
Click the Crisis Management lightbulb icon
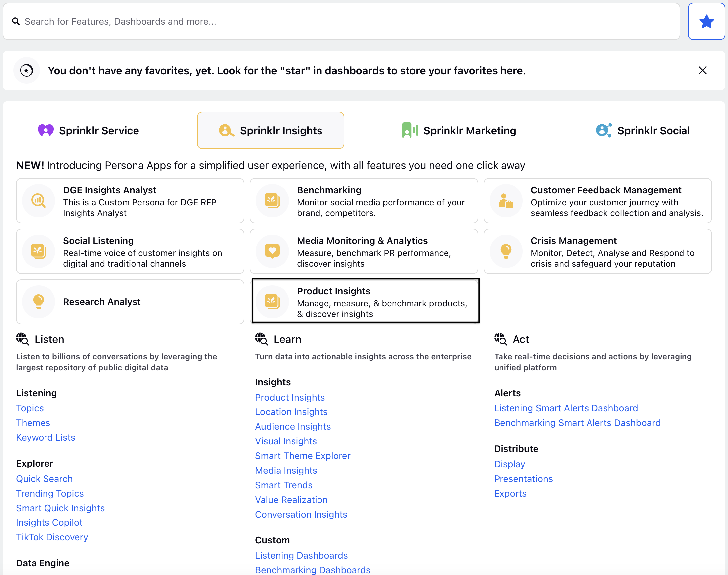coord(506,251)
